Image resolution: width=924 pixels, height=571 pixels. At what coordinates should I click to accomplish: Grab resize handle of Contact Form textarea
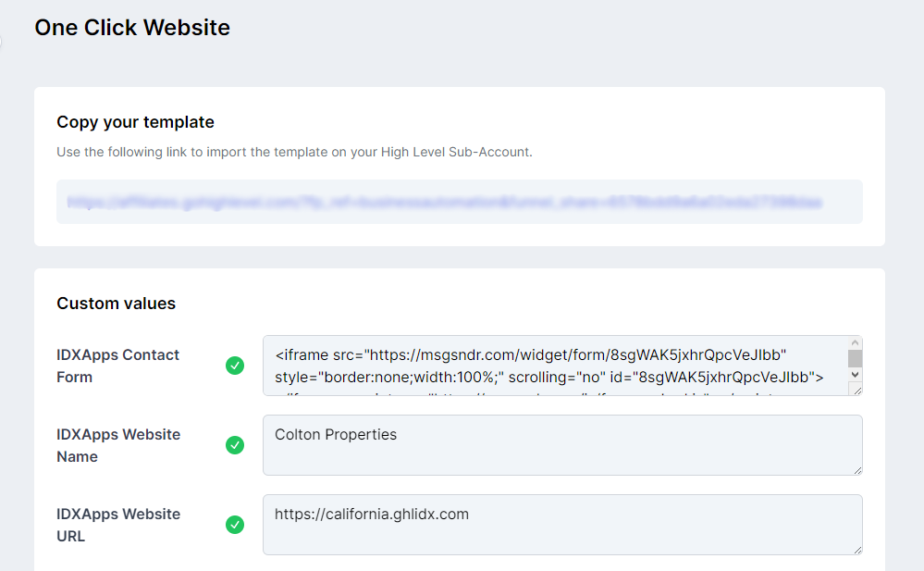[856, 390]
